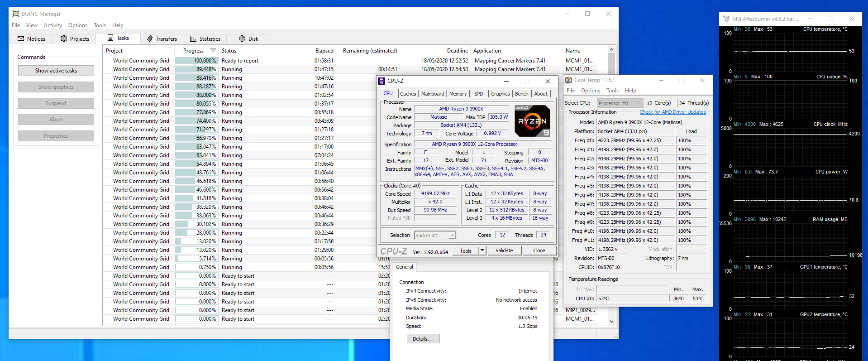Click the CPU-Z window title icon
Viewport: 868px width, 361px height.
(x=382, y=81)
